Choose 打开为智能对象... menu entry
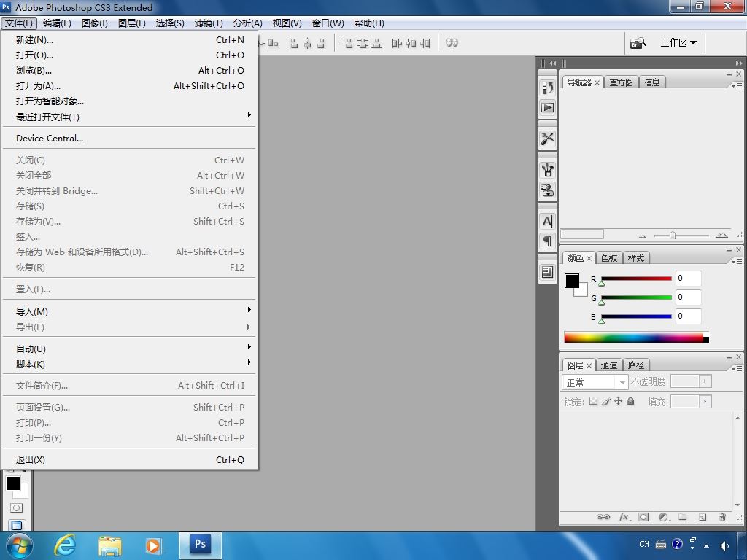This screenshot has width=747, height=560. (x=130, y=101)
